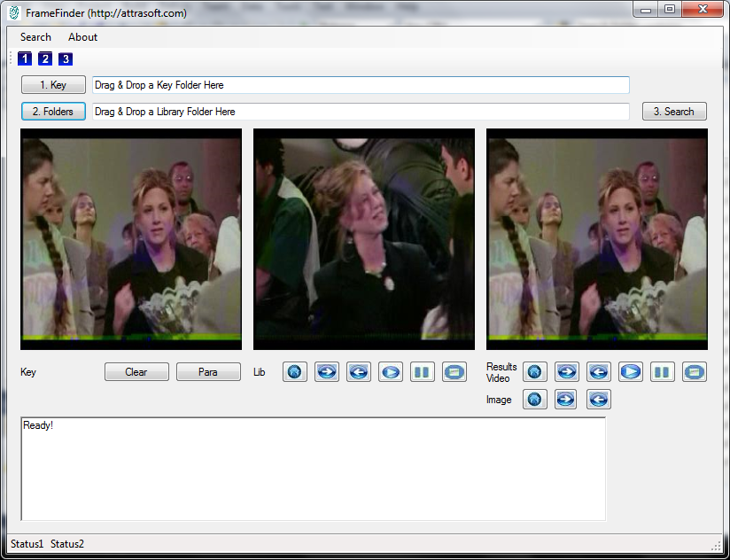The height and width of the screenshot is (560, 730).
Task: Go to previous frame in Lib panel
Action: [359, 372]
